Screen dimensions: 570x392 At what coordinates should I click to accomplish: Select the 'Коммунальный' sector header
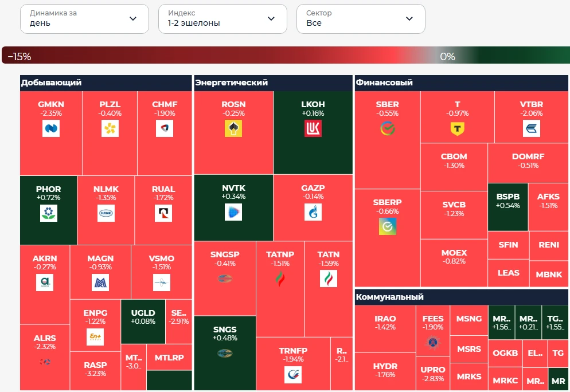tap(461, 297)
